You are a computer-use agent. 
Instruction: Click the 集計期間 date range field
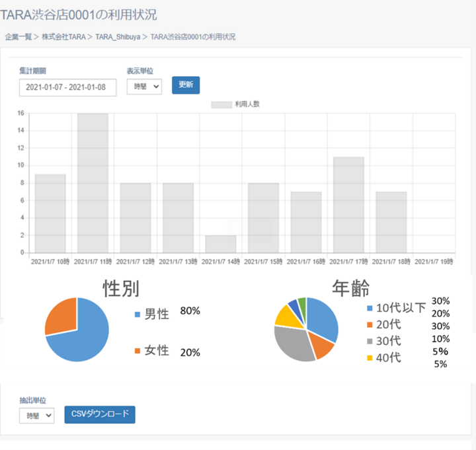(67, 87)
